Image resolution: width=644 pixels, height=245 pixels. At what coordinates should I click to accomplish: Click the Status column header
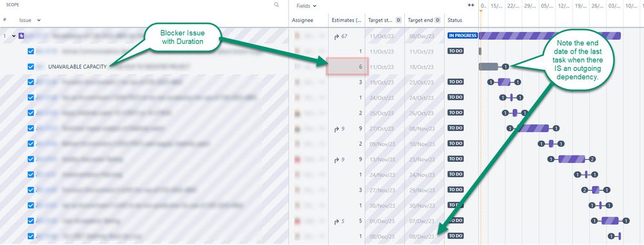pyautogui.click(x=454, y=20)
